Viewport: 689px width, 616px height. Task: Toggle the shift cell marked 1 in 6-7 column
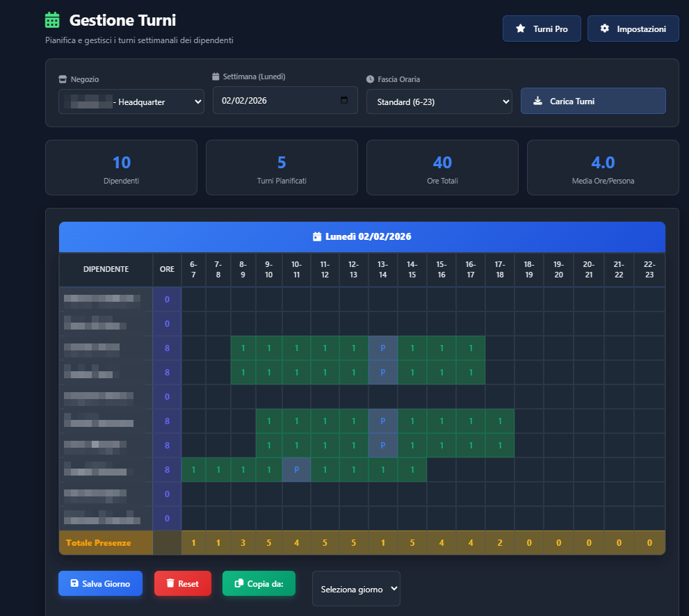[x=193, y=470]
